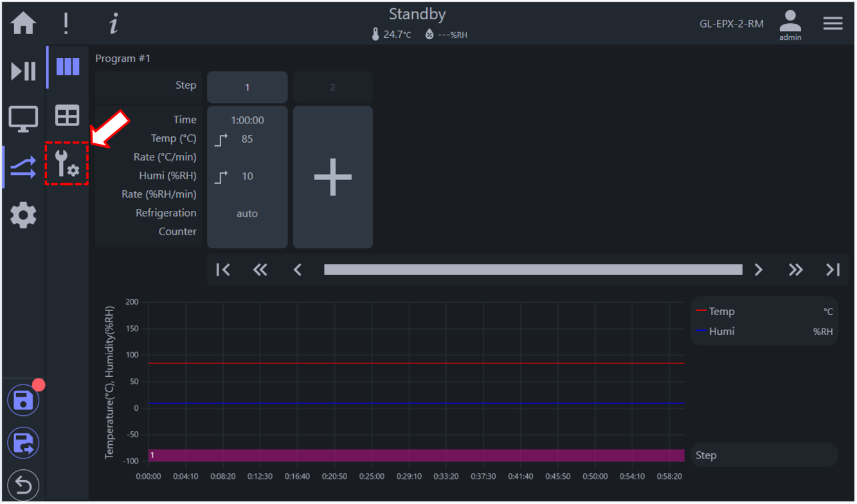This screenshot has height=504, width=857.
Task: Click the humidity step-change icon
Action: tap(221, 177)
